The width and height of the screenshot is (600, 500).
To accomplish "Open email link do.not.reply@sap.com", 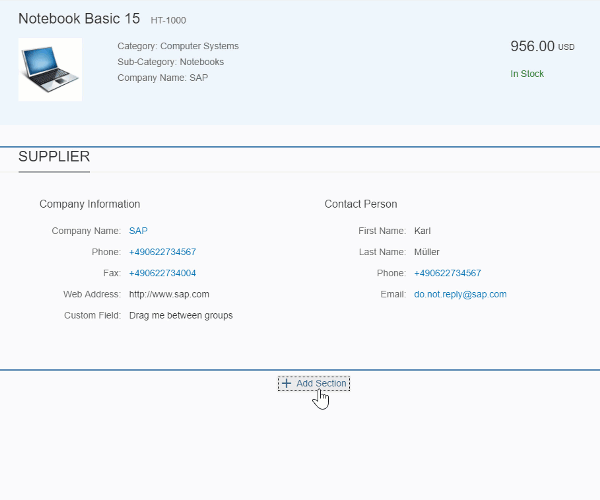I will pos(460,294).
